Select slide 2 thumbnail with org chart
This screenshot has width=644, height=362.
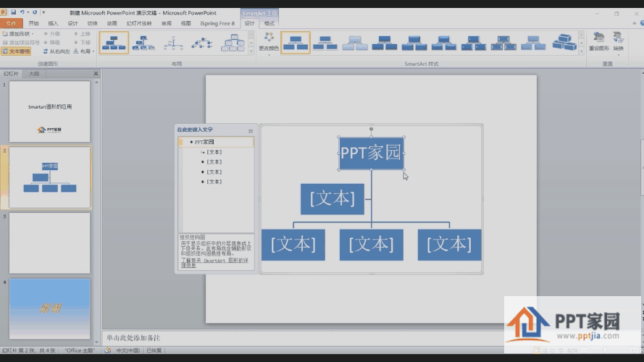(50, 177)
